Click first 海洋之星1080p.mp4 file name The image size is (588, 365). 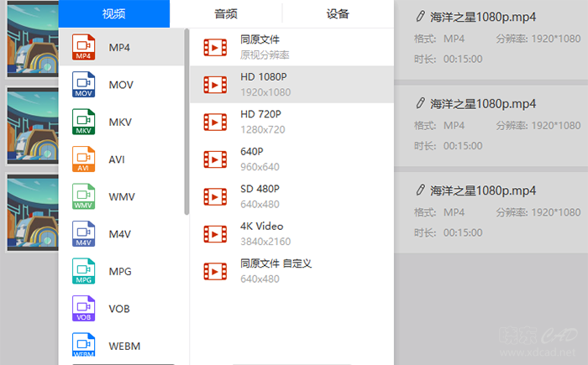[483, 17]
